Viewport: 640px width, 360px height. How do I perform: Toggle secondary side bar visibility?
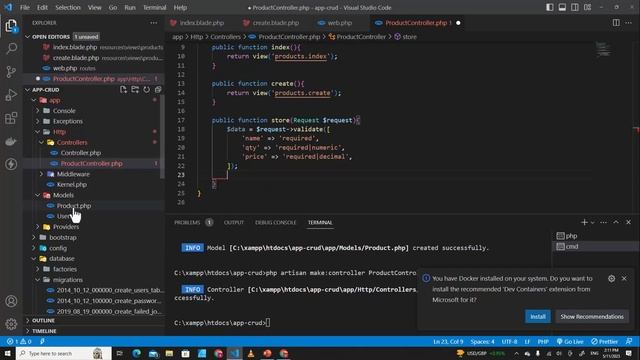(575, 7)
